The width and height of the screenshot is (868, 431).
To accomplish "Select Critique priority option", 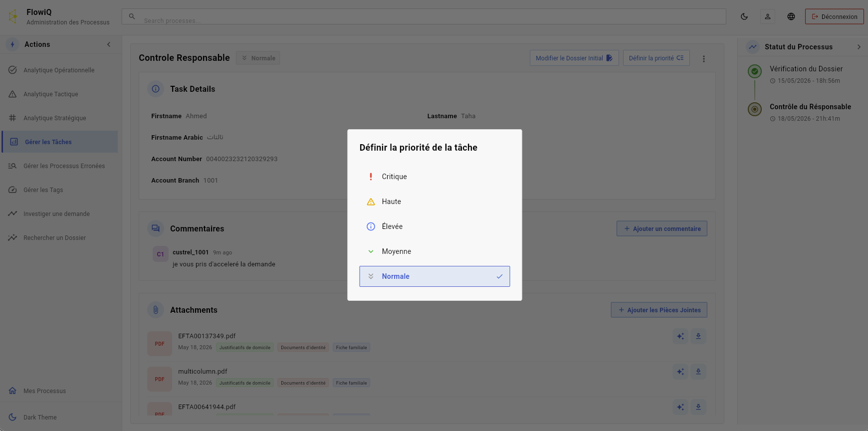I will coord(434,177).
